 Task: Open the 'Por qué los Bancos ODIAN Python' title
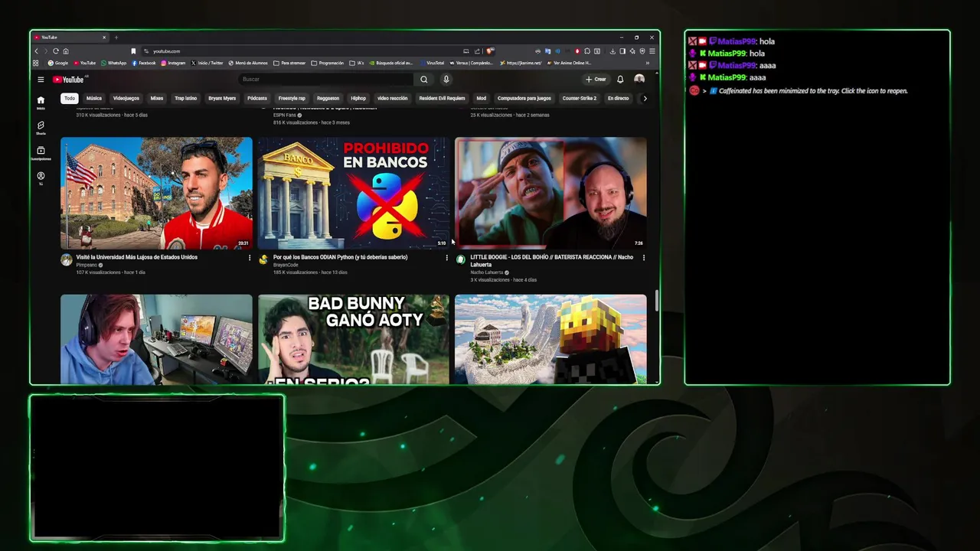pos(341,257)
